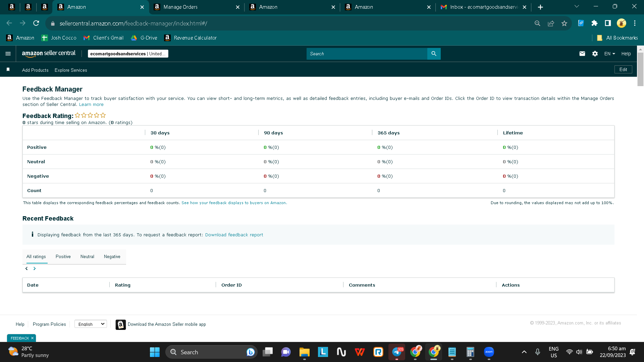The height and width of the screenshot is (362, 644).
Task: Select the Positive feedback tab
Action: point(63,257)
